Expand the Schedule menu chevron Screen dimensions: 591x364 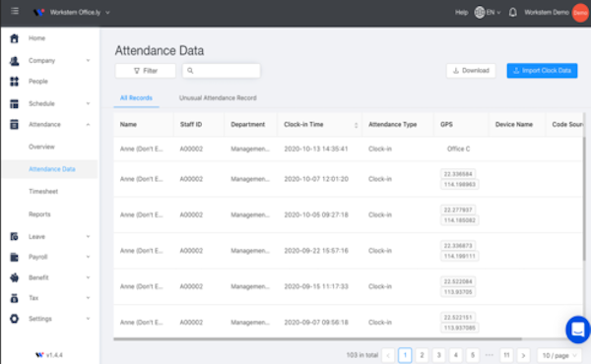88,103
